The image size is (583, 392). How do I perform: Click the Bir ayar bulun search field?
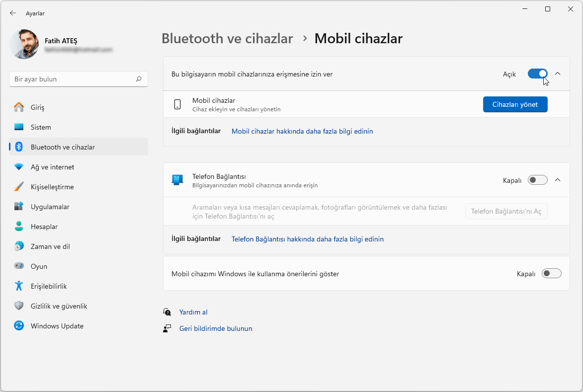point(72,79)
